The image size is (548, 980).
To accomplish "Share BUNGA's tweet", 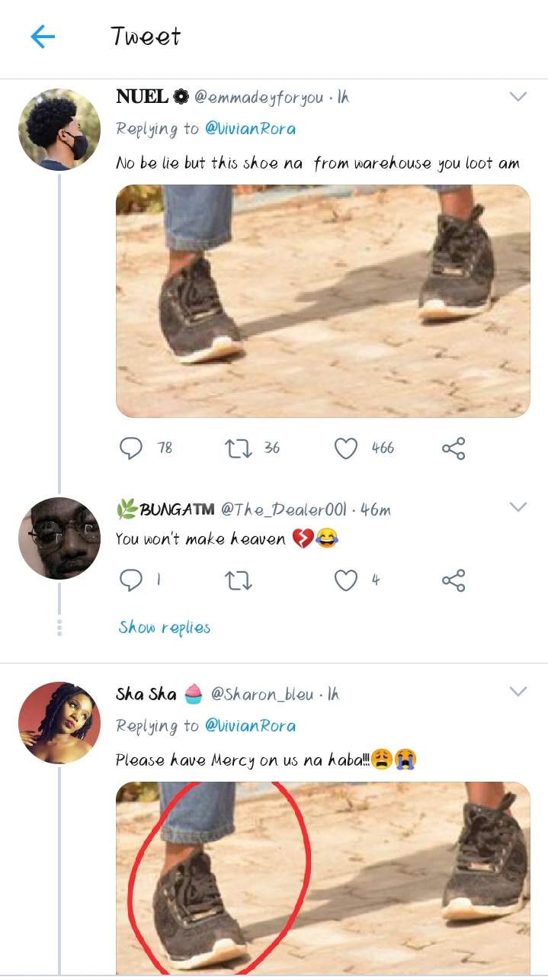I will (453, 581).
